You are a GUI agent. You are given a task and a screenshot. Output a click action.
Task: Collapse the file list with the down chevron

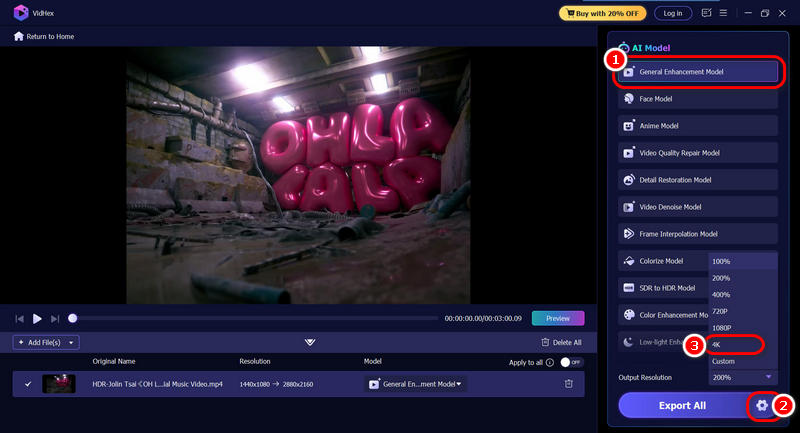click(310, 342)
